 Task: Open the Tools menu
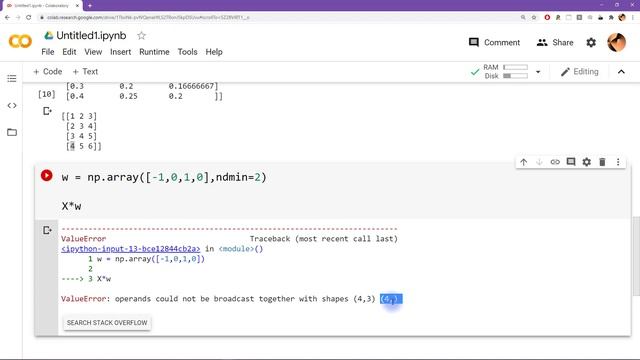[x=187, y=52]
